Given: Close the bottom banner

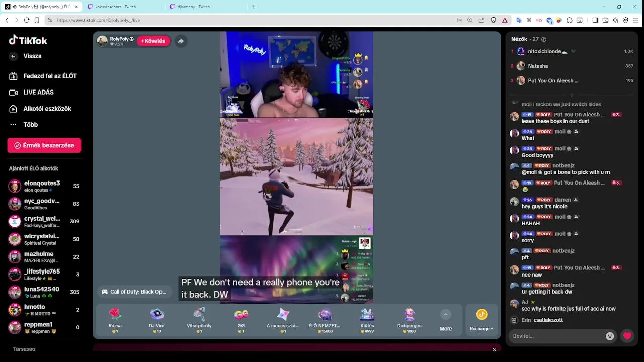Looking at the screenshot, I should click(495, 349).
